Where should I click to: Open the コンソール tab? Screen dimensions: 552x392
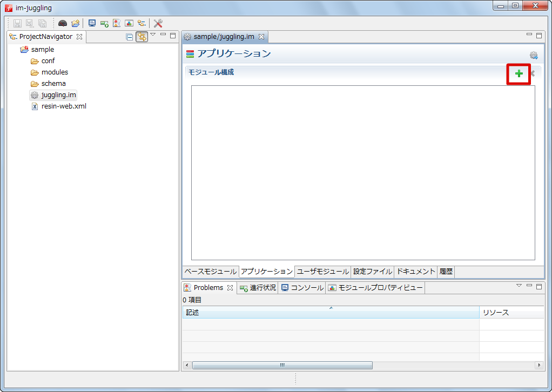pos(302,288)
